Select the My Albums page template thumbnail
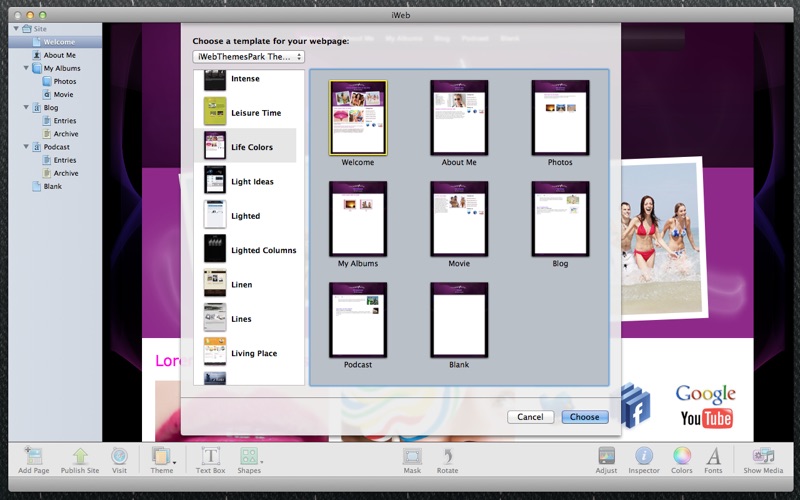The height and width of the screenshot is (500, 800). coord(358,219)
